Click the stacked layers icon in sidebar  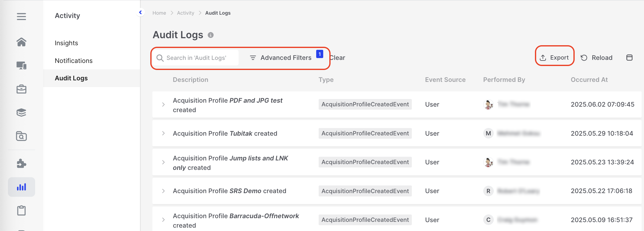pos(21,113)
